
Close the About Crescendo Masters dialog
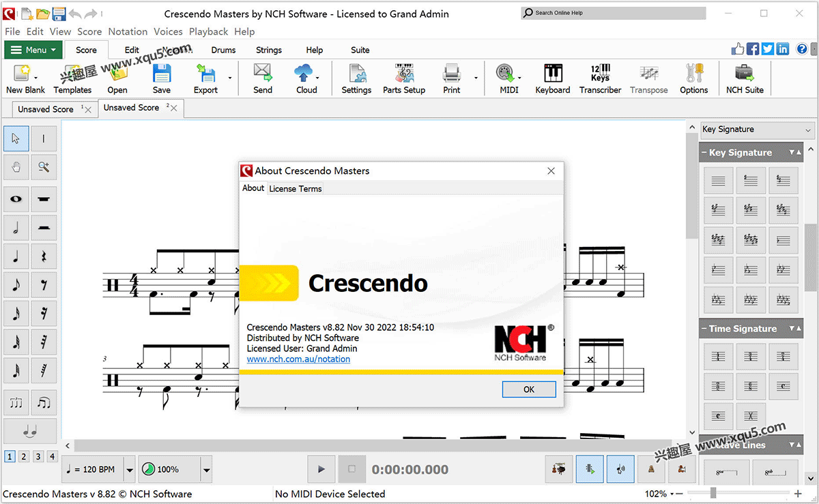[x=551, y=171]
